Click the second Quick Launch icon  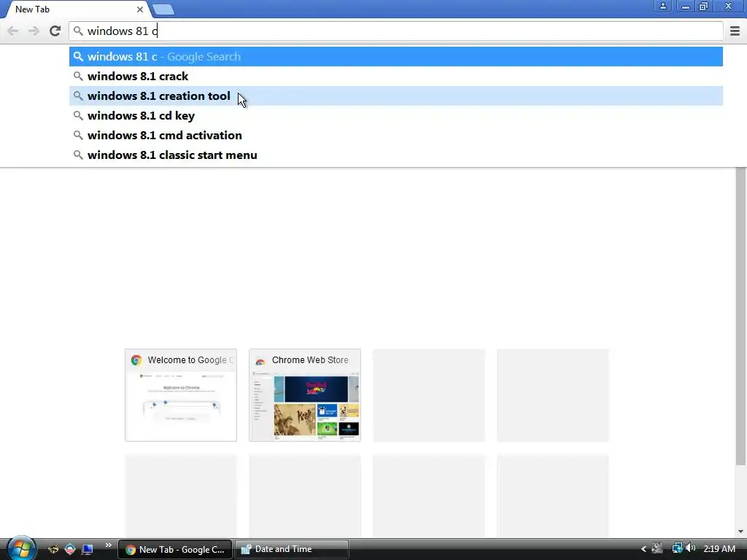pyautogui.click(x=70, y=550)
